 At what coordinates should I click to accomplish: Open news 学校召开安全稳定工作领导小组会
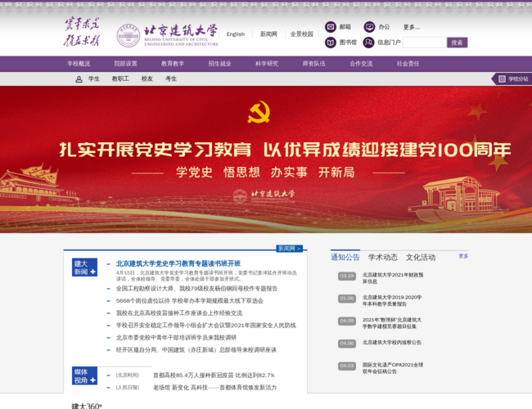tap(206, 326)
